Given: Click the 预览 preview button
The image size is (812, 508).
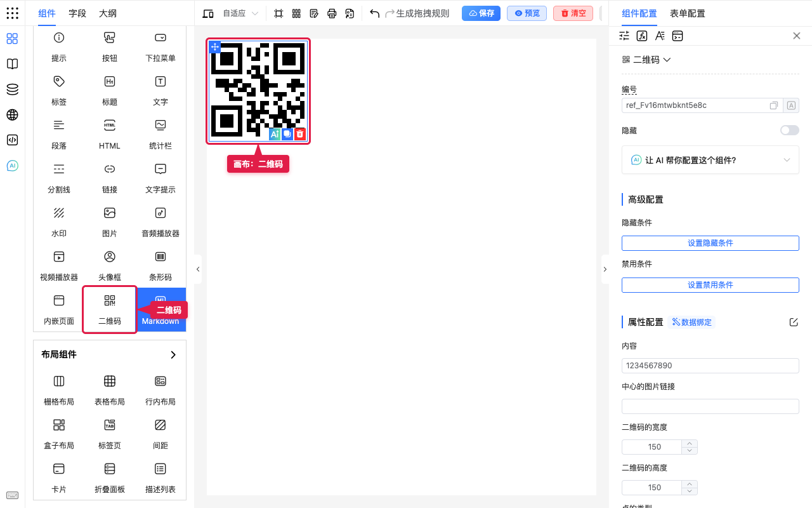Looking at the screenshot, I should [527, 13].
